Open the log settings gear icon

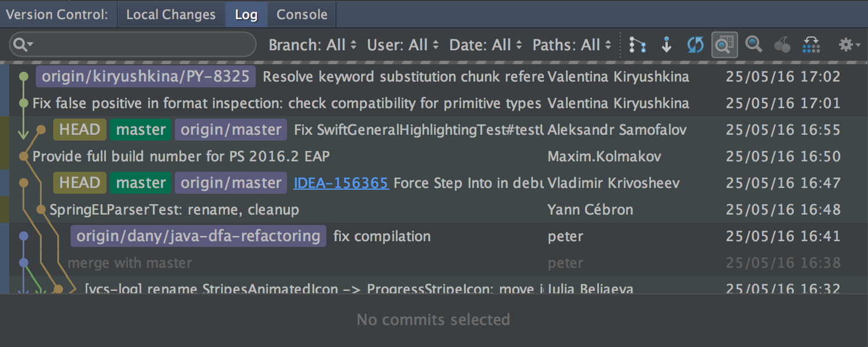(x=848, y=45)
